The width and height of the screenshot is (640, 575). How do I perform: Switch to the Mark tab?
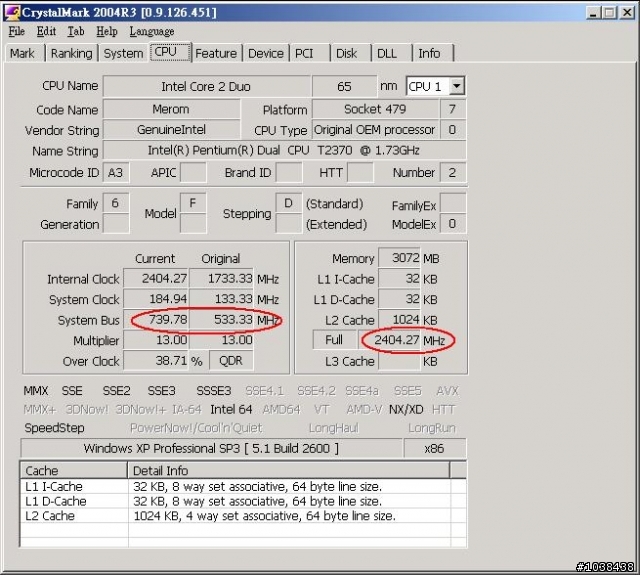tap(22, 53)
